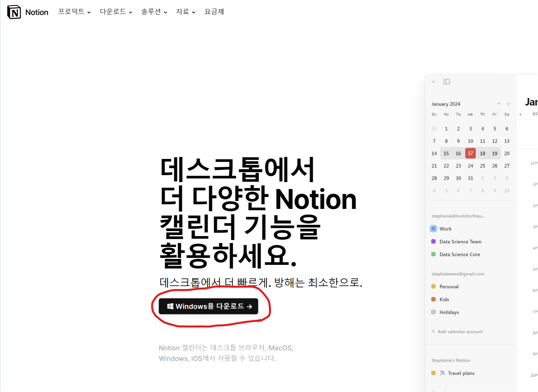Click the Stephanie's Notion section label

click(x=451, y=361)
